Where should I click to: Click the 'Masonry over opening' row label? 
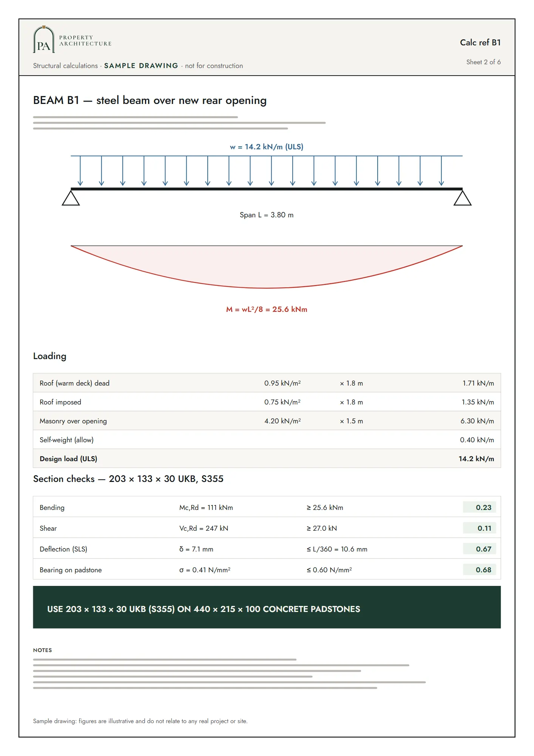click(x=73, y=421)
